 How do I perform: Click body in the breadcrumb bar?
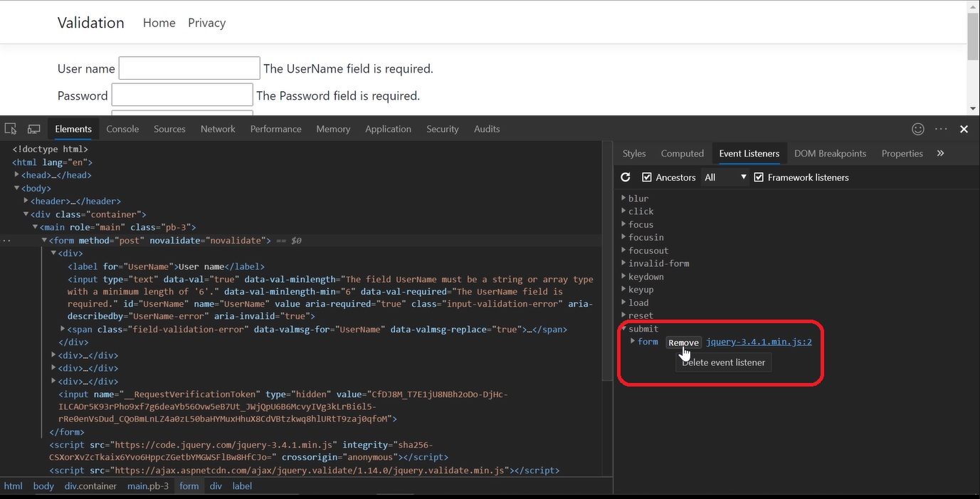(43, 486)
